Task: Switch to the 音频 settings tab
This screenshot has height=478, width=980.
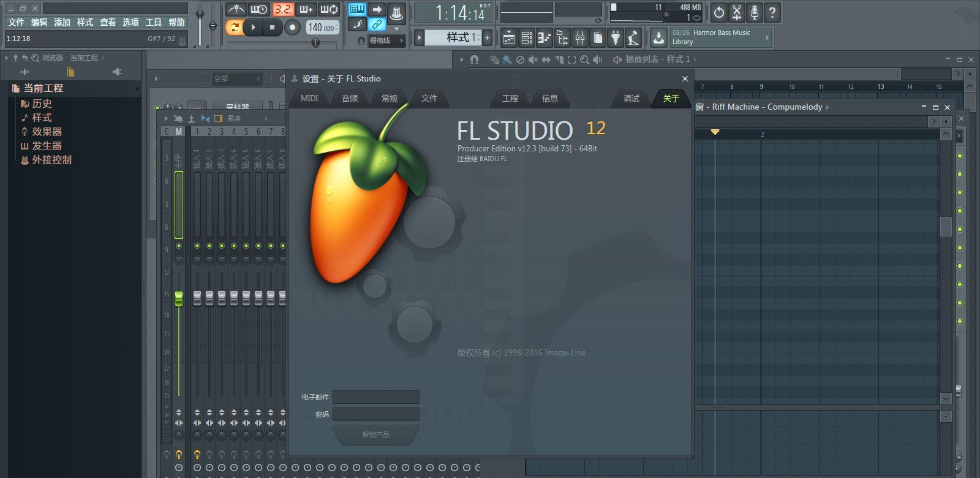Action: pyautogui.click(x=350, y=98)
